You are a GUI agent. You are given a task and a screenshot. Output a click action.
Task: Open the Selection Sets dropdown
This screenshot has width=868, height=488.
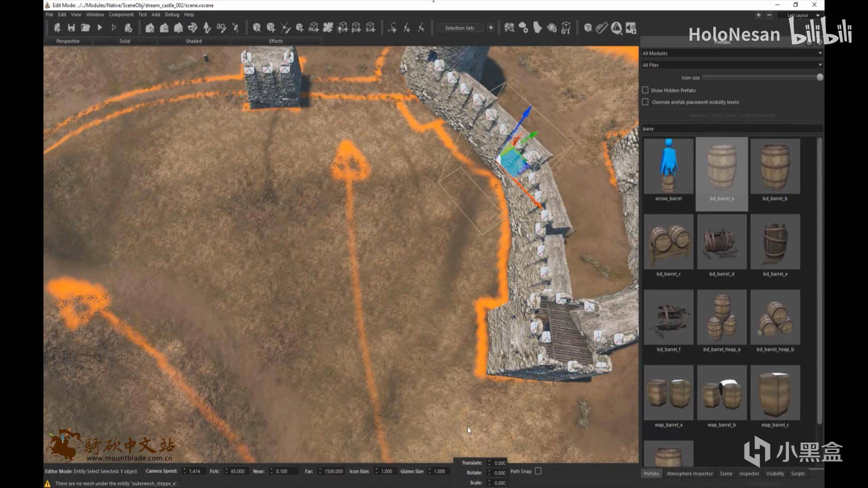click(x=459, y=28)
